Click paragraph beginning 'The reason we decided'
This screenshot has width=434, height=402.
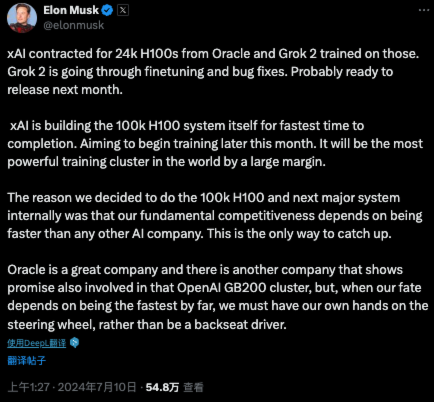[x=215, y=216]
